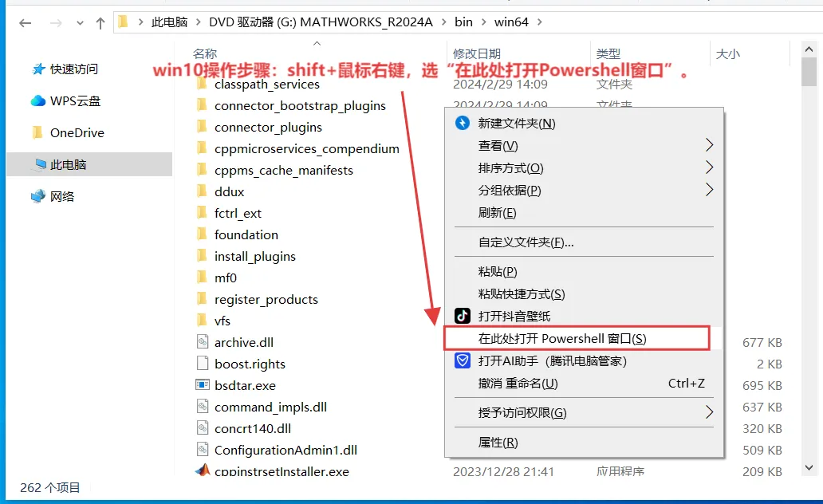Screen dimensions: 823x504
Task: Click the WPS云盘 cloud icon
Action: [38, 100]
